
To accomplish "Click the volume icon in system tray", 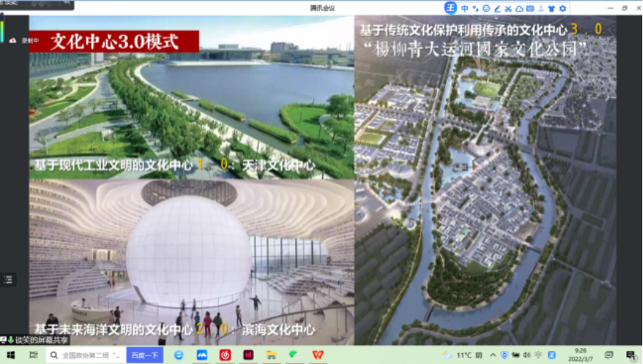I will point(526,355).
